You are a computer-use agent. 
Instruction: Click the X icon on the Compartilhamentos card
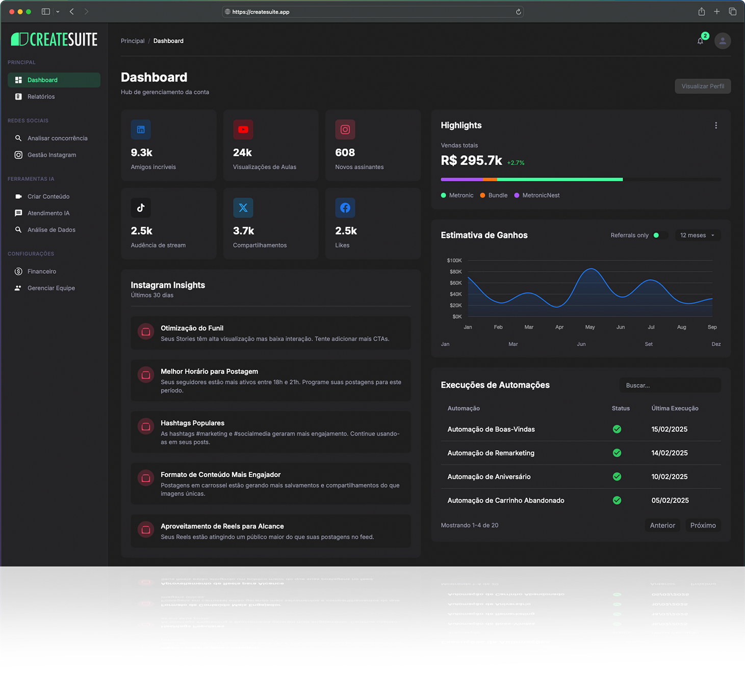(x=243, y=208)
